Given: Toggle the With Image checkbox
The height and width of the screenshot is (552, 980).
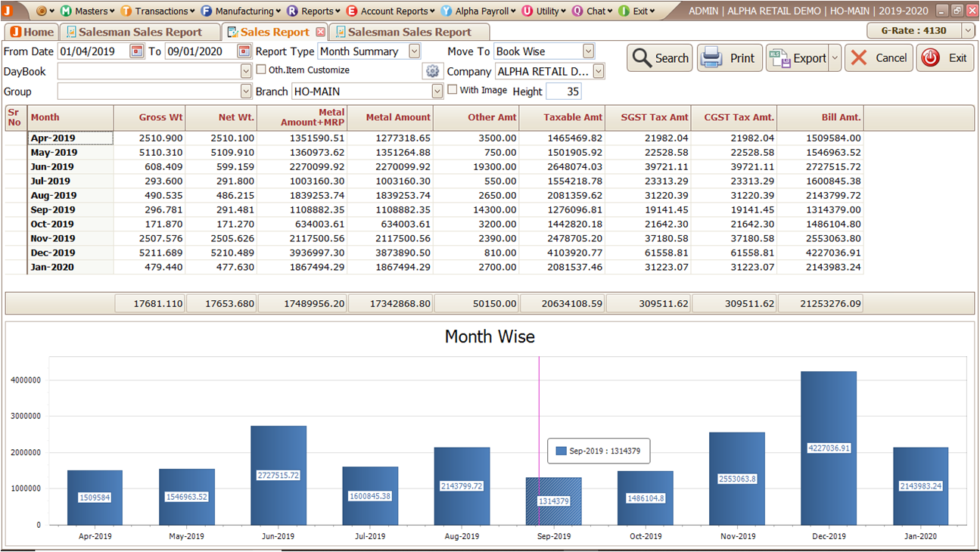Looking at the screenshot, I should (453, 90).
